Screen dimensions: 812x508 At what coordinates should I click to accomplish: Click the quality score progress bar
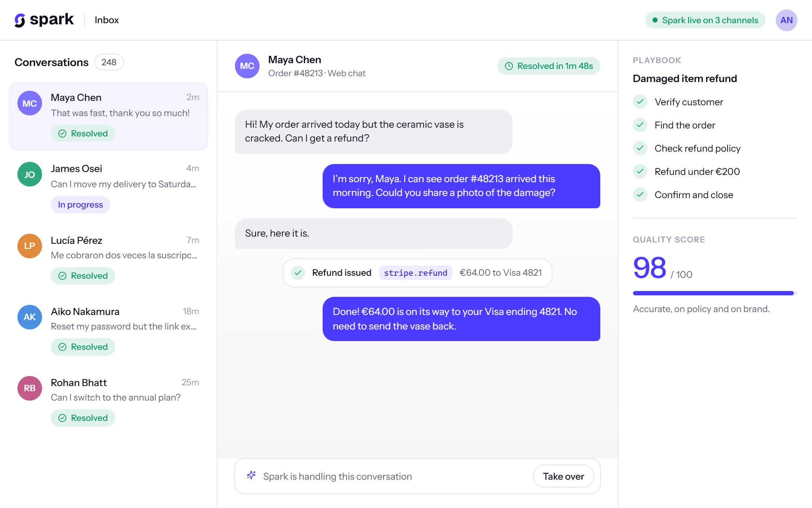point(715,293)
